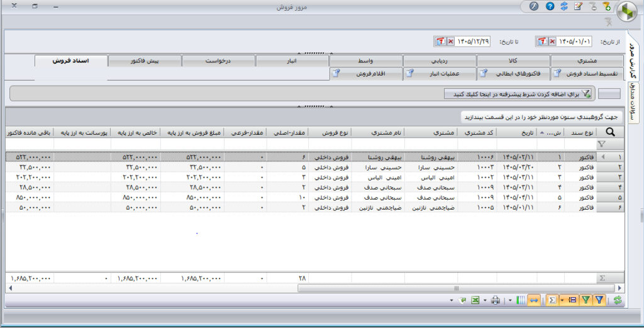The width and height of the screenshot is (644, 328).
Task: Export grid using the Excel icon
Action: [x=475, y=300]
